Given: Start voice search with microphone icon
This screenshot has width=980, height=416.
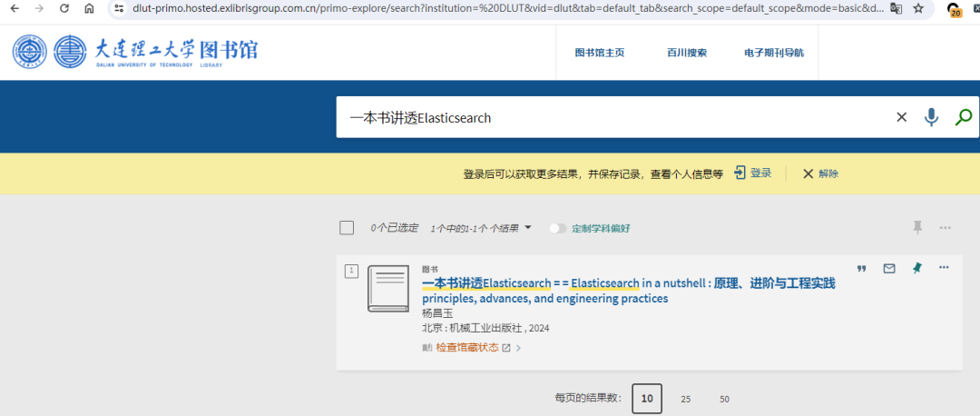Looking at the screenshot, I should pyautogui.click(x=931, y=117).
